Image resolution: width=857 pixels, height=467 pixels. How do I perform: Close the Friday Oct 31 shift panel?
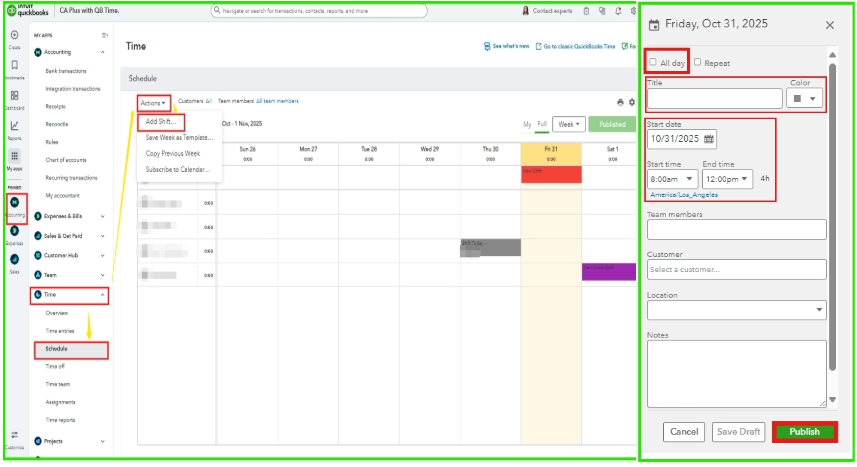click(830, 25)
